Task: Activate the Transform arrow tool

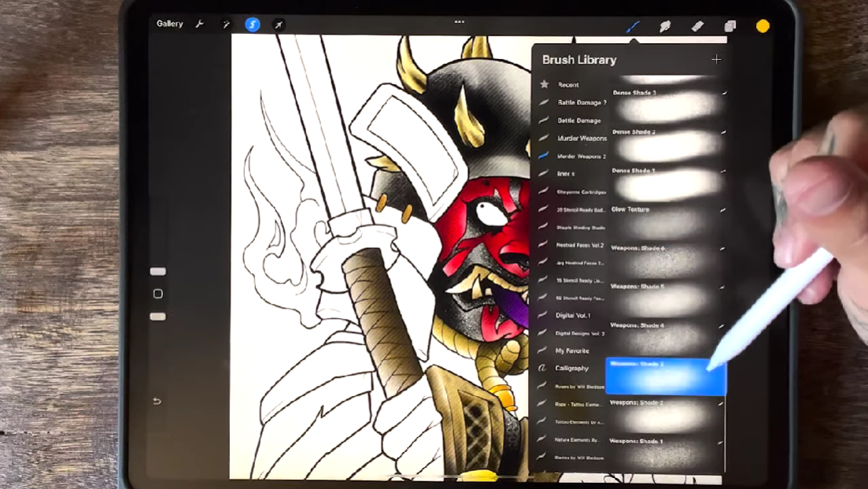Action: [x=279, y=24]
